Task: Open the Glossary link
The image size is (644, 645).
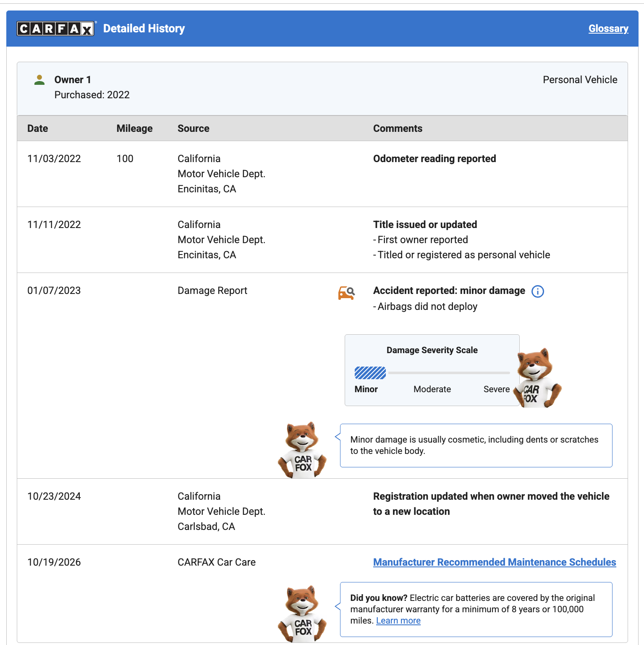Action: 608,29
